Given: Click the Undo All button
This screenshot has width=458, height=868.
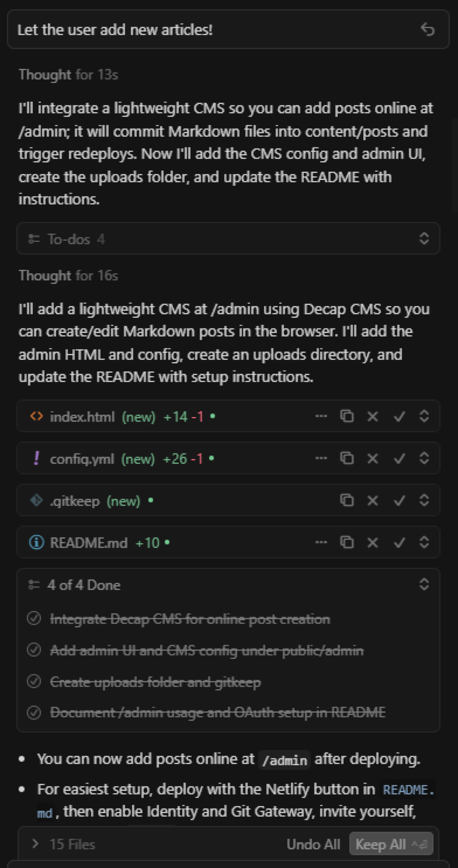Looking at the screenshot, I should pos(314,844).
